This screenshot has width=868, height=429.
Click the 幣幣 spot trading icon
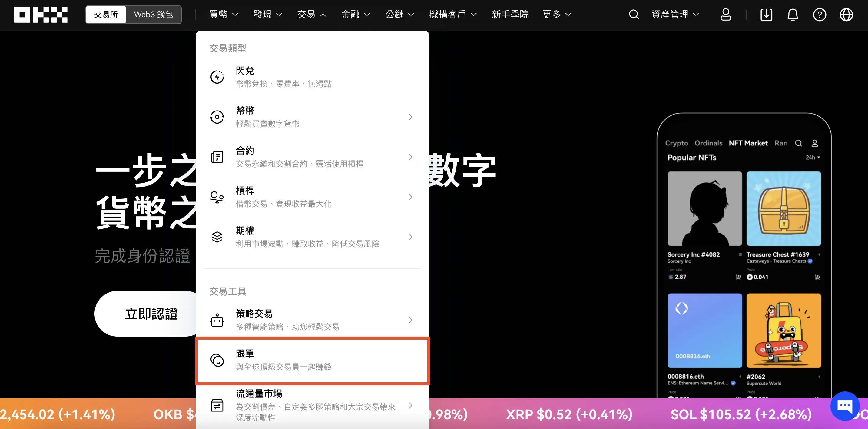click(217, 117)
